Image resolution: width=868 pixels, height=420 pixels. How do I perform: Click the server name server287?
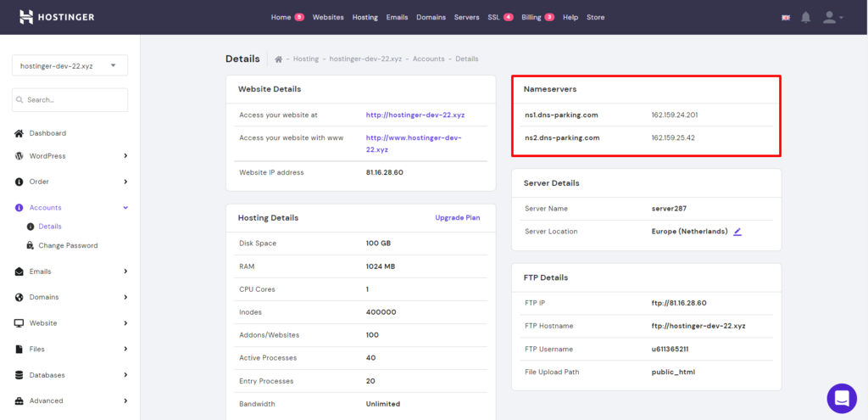click(x=670, y=209)
